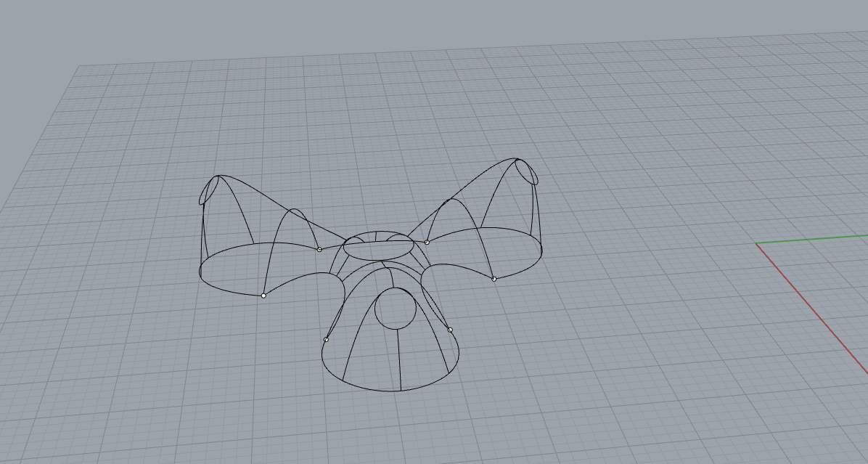The height and width of the screenshot is (464, 868).
Task: Click the green Y axis line
Action: [x=811, y=239]
